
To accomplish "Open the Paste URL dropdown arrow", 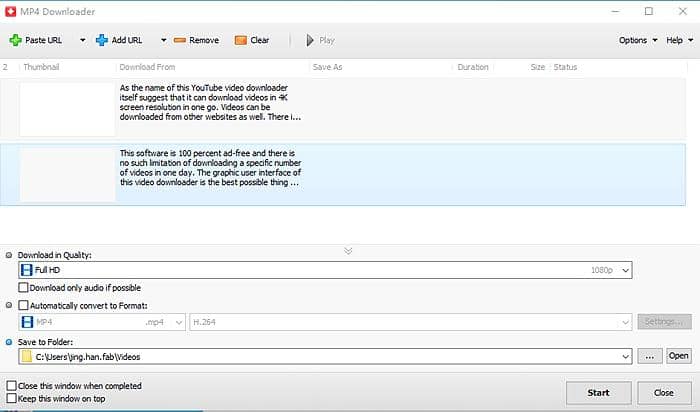I will click(x=83, y=40).
